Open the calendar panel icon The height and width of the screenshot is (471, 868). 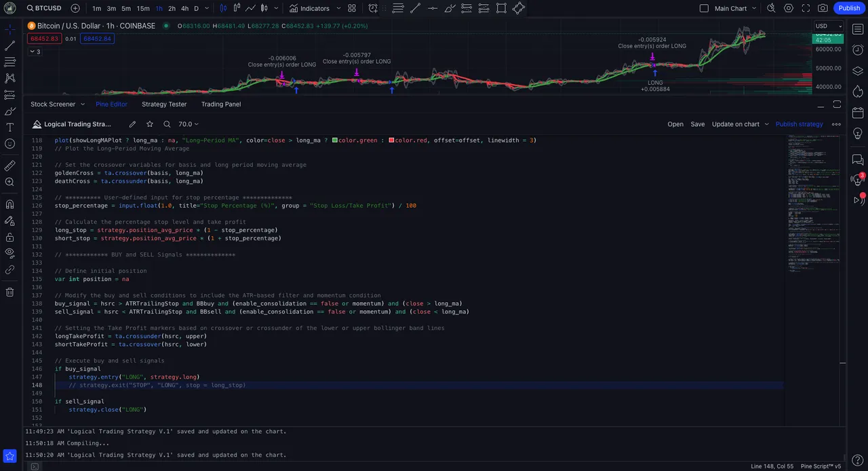(x=857, y=112)
